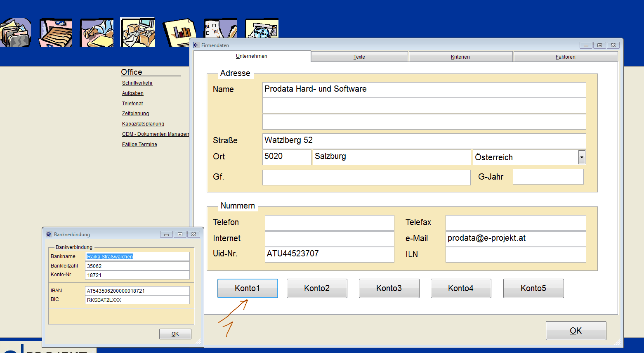Screen dimensions: 644x353
Task: Click the Name field with Prodata Hard- und Software
Action: coord(424,90)
